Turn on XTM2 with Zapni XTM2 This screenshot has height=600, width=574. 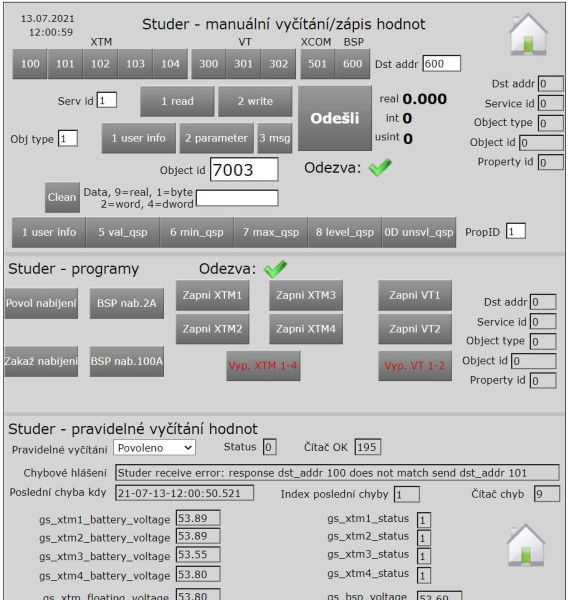[212, 329]
